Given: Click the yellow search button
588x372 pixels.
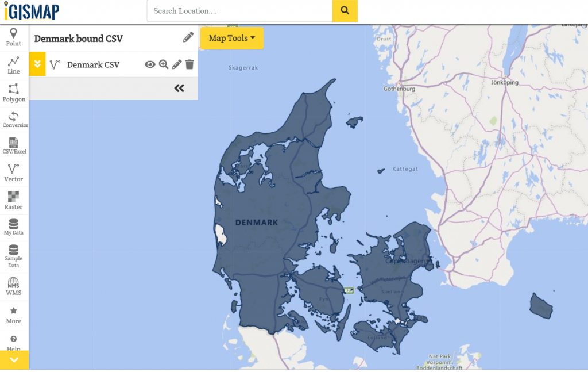Looking at the screenshot, I should click(x=345, y=11).
